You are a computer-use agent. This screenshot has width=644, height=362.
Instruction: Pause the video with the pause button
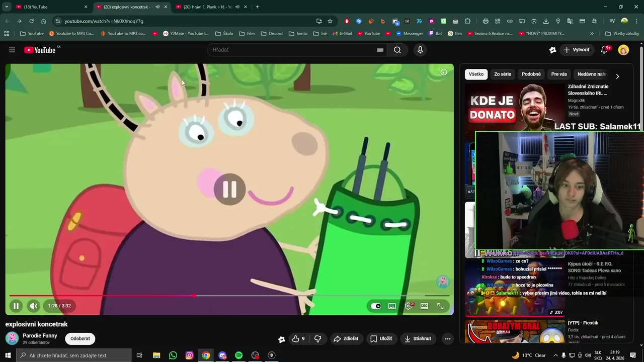[16, 306]
